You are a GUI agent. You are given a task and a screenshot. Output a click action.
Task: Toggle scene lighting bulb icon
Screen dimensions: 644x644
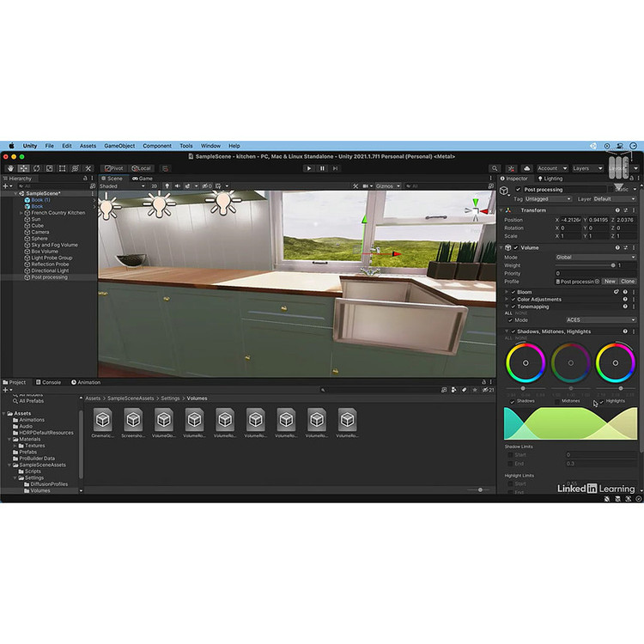coord(167,185)
